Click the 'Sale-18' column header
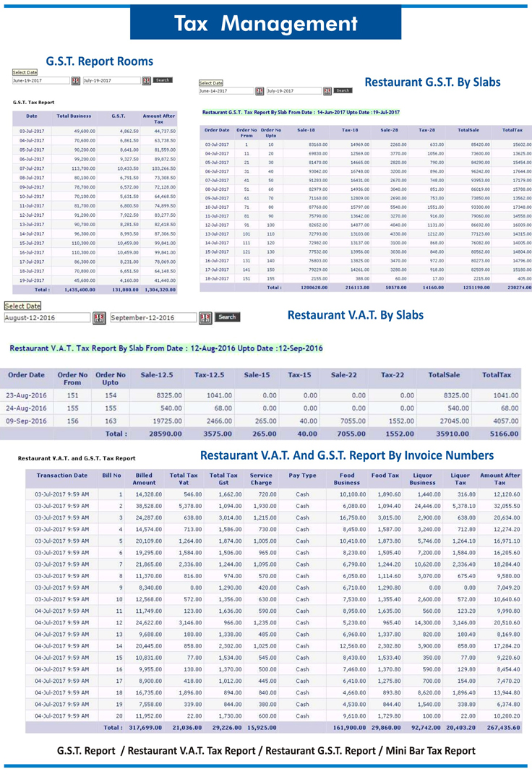 306,130
